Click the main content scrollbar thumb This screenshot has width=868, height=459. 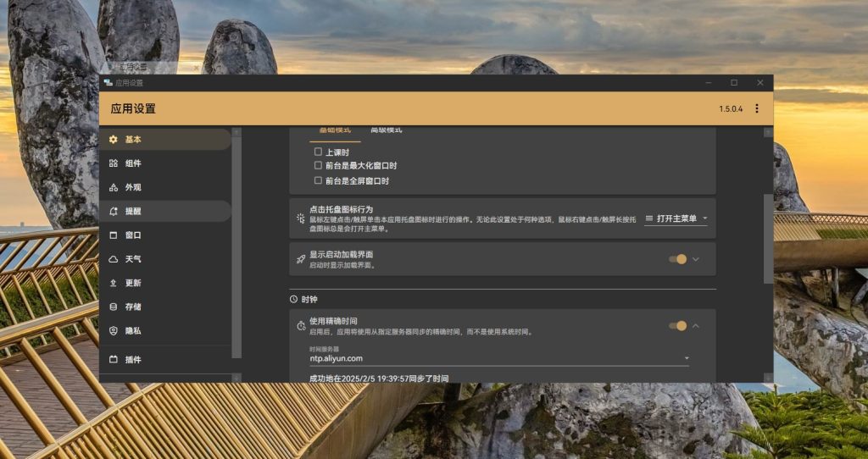[768, 238]
